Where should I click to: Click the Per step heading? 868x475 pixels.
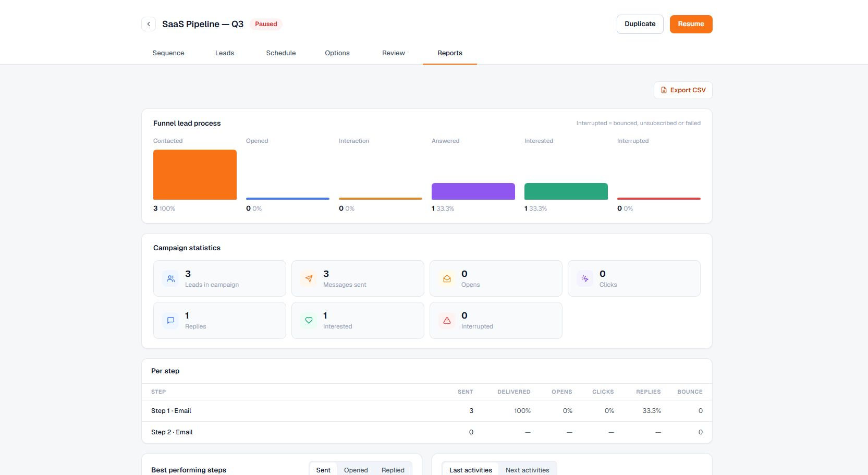(x=165, y=371)
